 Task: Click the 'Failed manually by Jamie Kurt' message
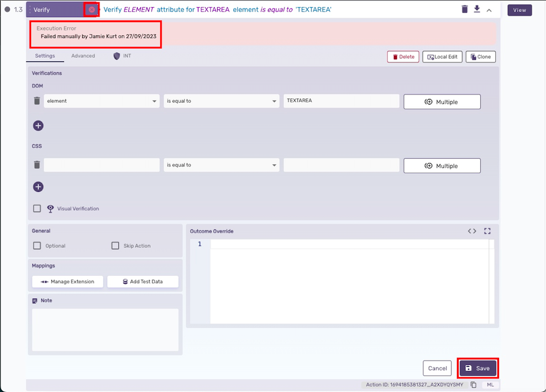[98, 36]
